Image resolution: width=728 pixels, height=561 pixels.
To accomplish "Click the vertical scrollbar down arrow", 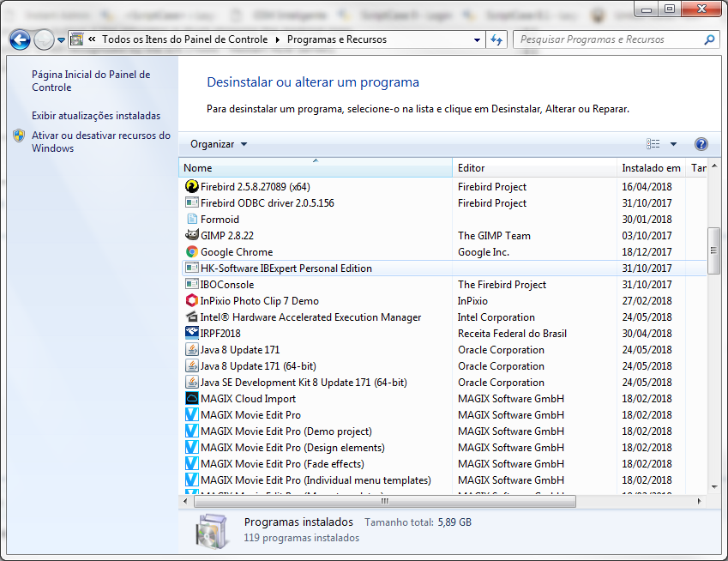I will click(x=714, y=487).
